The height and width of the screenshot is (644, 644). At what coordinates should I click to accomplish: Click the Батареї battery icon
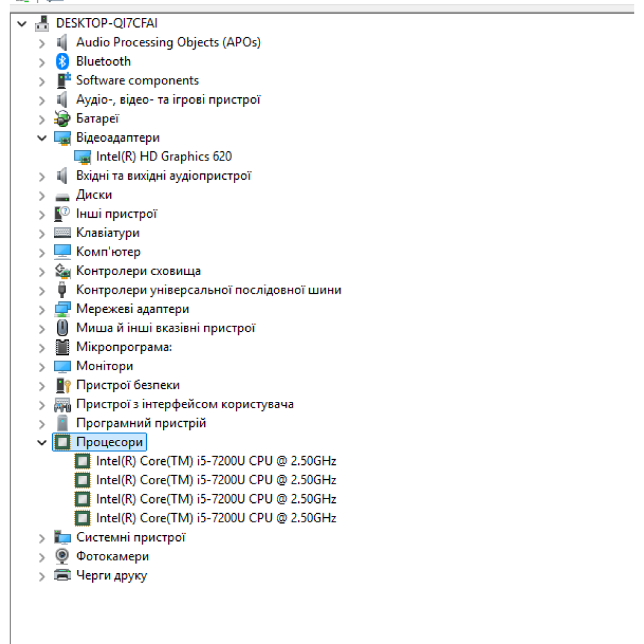pos(62,118)
